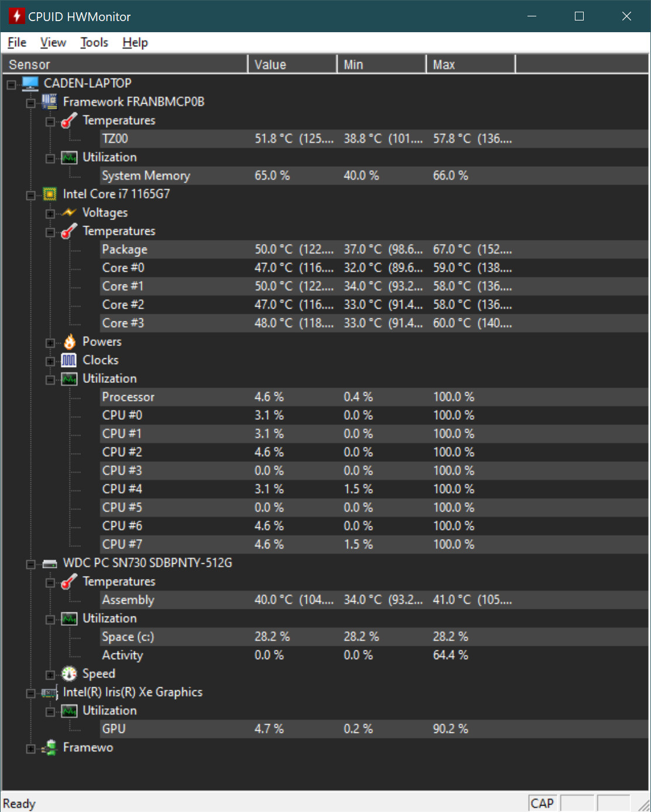Click the thermometer icon under Intel Core i7
This screenshot has width=651, height=812.
pyautogui.click(x=69, y=231)
